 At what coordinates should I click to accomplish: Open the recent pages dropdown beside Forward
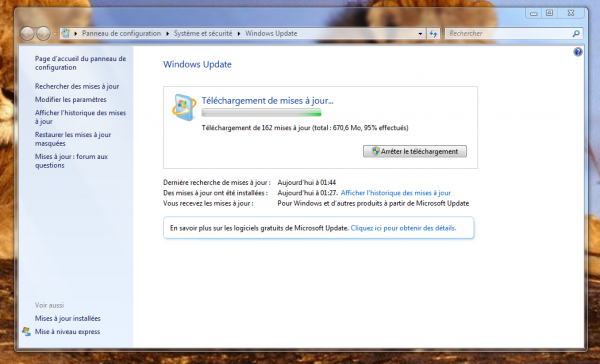(55, 34)
